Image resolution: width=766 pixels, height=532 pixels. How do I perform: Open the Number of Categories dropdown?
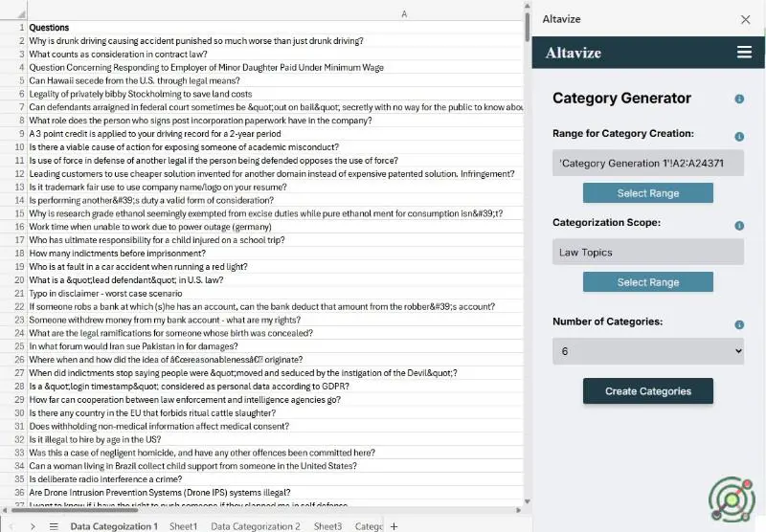point(648,351)
